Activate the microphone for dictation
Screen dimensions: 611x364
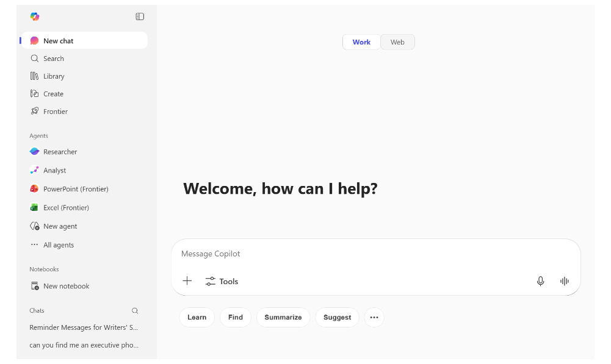[540, 281]
